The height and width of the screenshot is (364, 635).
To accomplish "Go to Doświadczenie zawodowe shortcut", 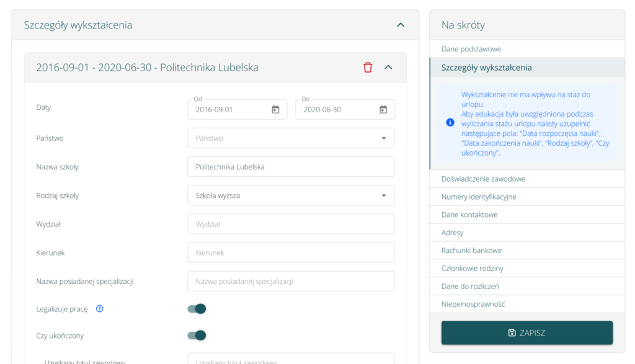I will click(x=483, y=179).
